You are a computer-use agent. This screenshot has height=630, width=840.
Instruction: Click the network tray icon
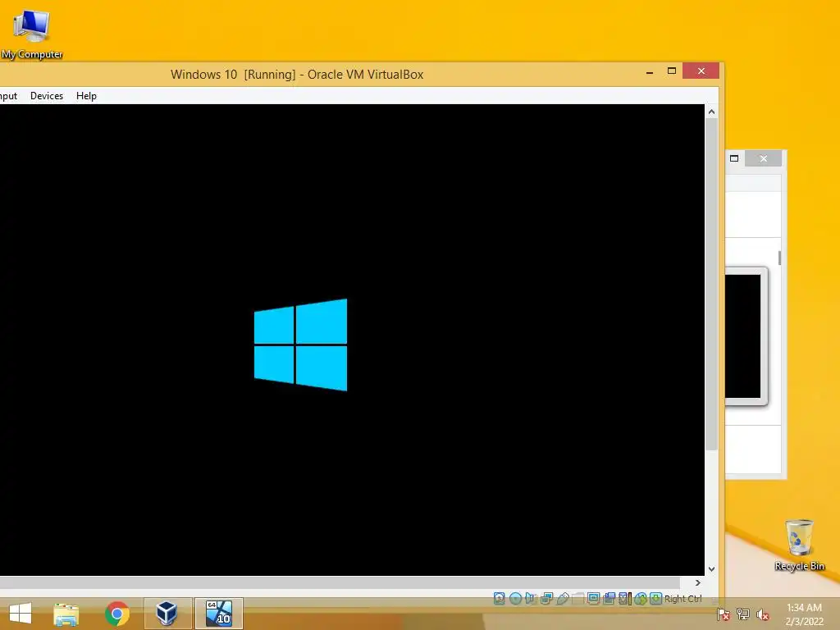pos(743,614)
